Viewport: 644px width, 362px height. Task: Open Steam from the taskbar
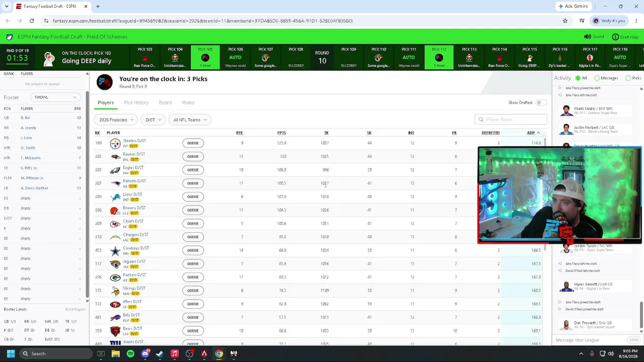[160, 353]
